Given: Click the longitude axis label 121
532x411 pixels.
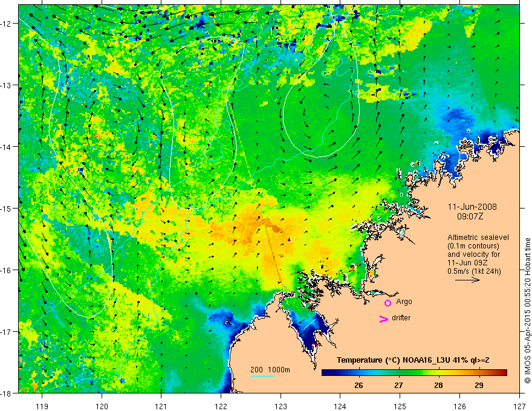Looking at the screenshot, I should coord(161,406).
